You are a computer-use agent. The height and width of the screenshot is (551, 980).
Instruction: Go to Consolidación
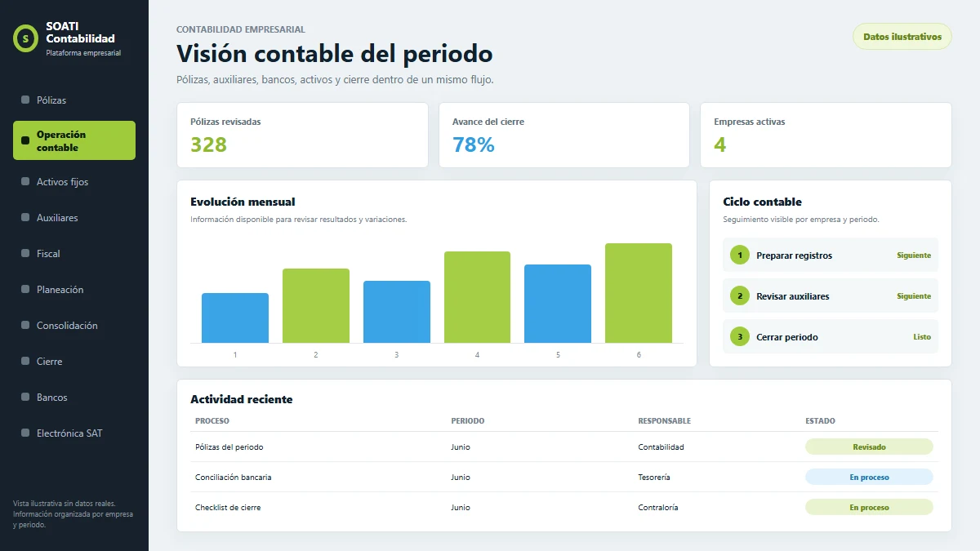[74, 325]
